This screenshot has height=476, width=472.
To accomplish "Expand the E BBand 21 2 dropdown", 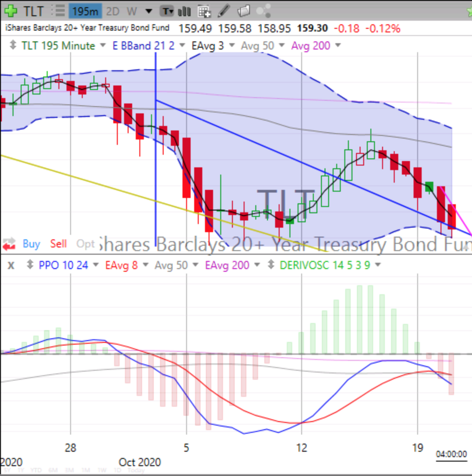I will point(181,45).
